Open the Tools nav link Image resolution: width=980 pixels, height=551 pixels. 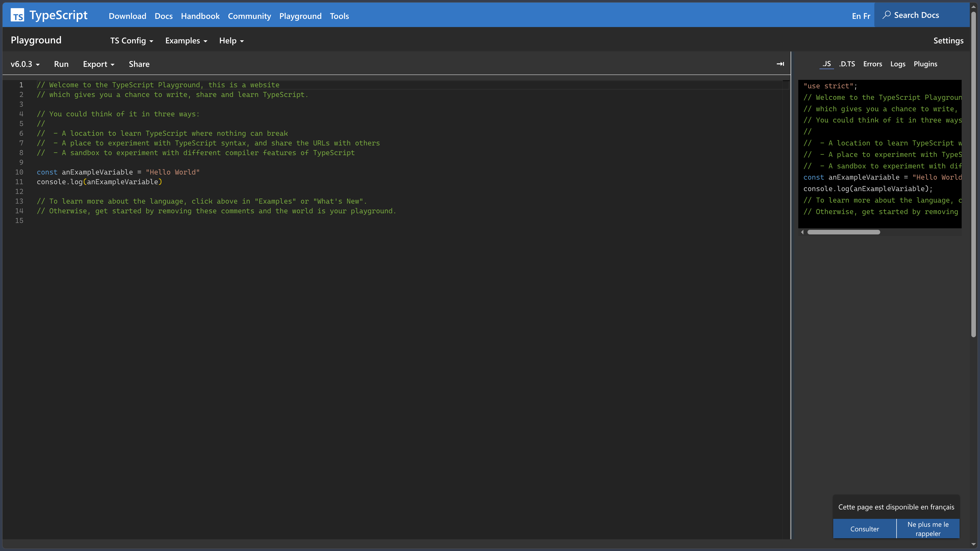tap(339, 16)
